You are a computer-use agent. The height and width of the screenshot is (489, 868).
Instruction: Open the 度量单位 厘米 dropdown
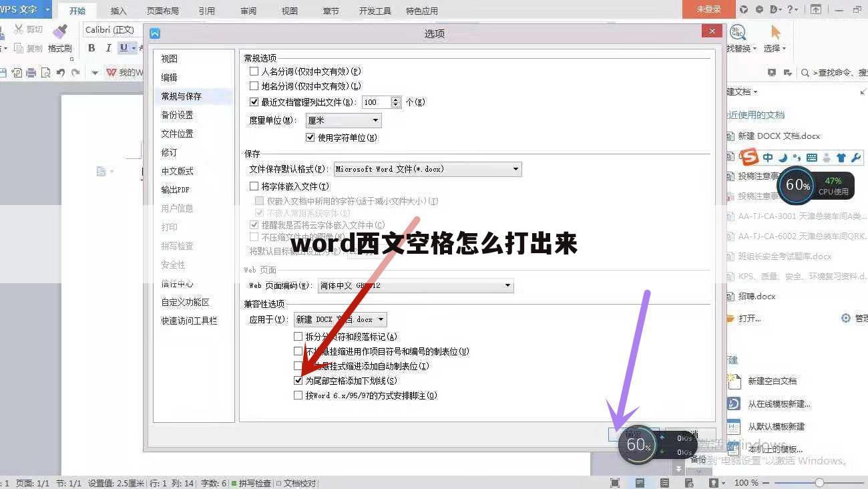tap(343, 121)
